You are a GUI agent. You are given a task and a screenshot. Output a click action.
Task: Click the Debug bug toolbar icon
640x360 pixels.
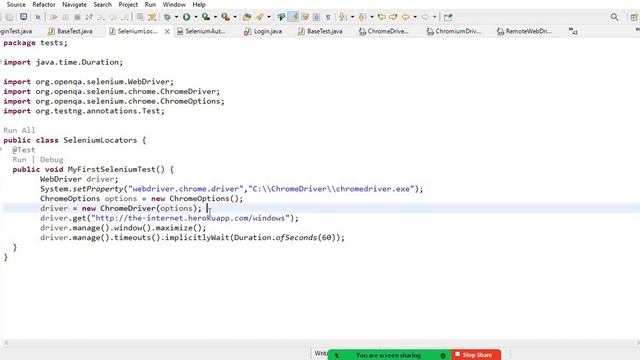167,17
